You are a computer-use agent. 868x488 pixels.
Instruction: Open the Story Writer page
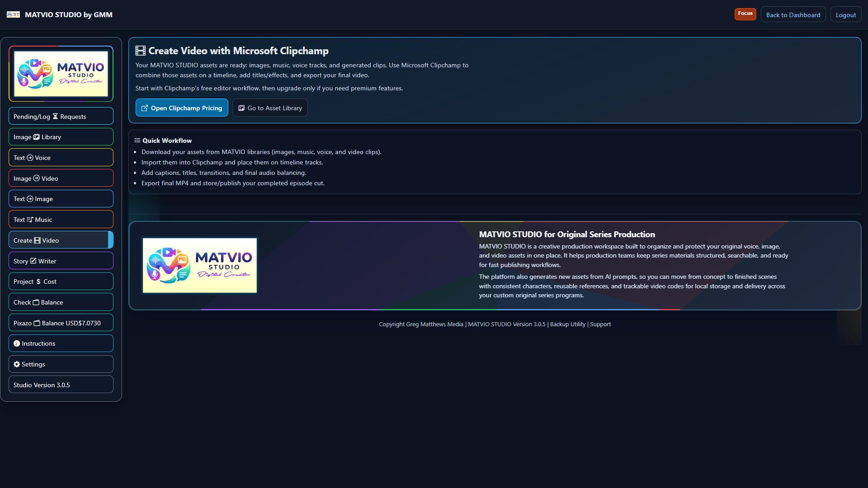pyautogui.click(x=61, y=261)
